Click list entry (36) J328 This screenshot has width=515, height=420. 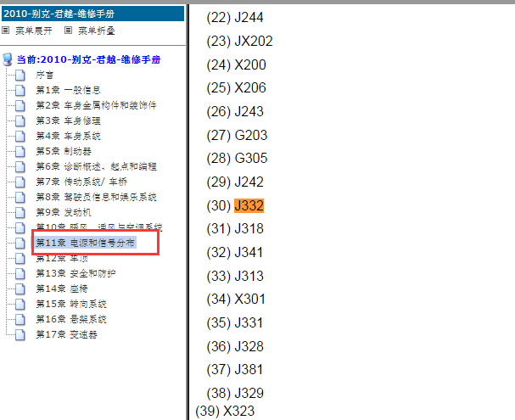(235, 347)
